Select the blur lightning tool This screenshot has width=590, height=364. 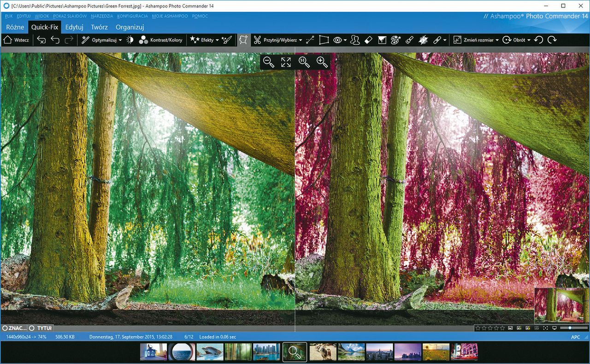pyautogui.click(x=424, y=40)
